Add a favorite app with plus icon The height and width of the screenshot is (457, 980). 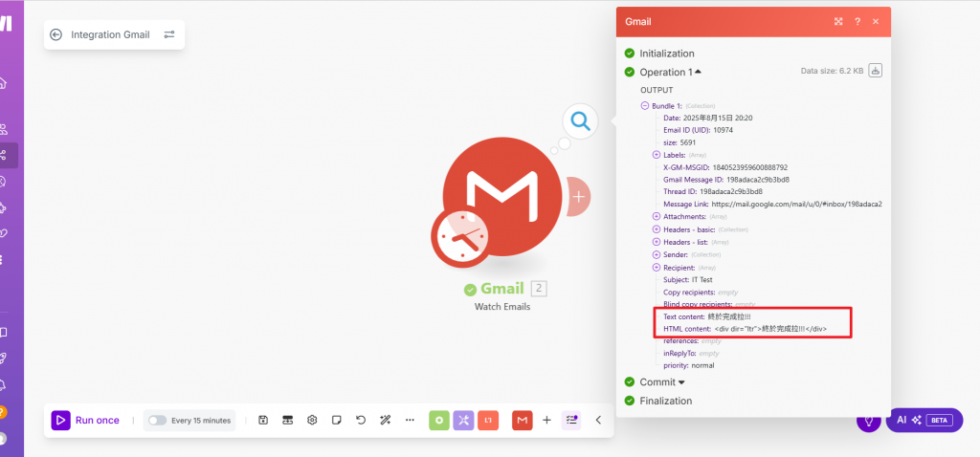click(x=546, y=420)
